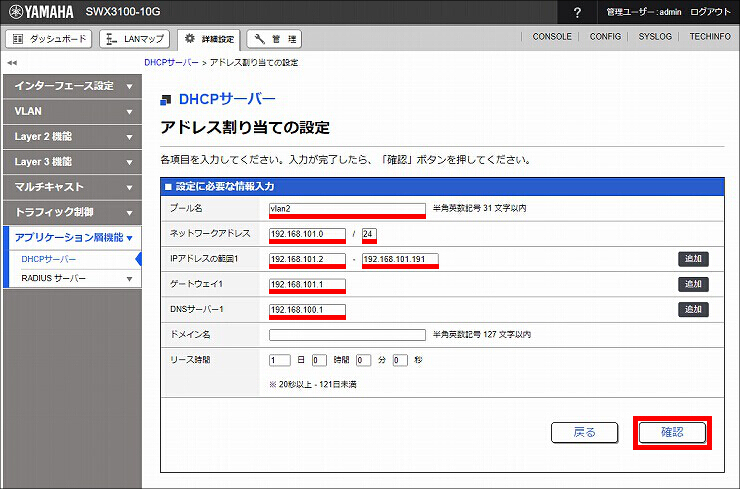This screenshot has height=489, width=740.
Task: Open the SYSLOG link
Action: click(655, 36)
